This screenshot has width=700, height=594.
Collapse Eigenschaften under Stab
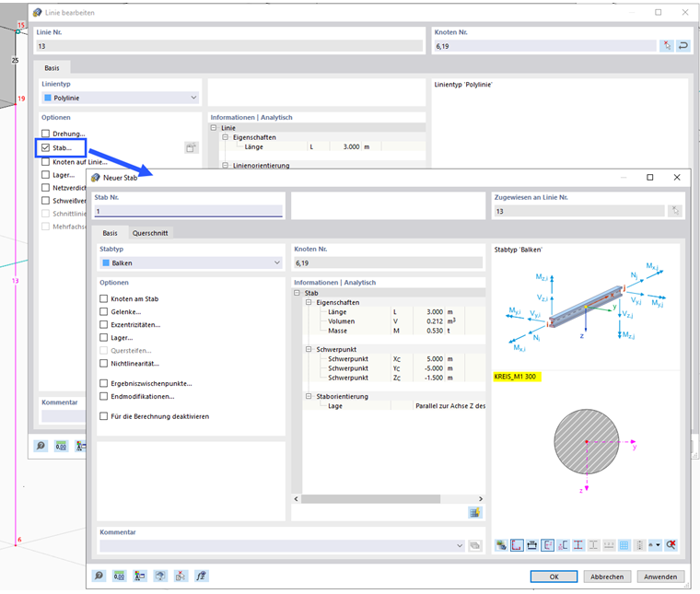pyautogui.click(x=309, y=302)
